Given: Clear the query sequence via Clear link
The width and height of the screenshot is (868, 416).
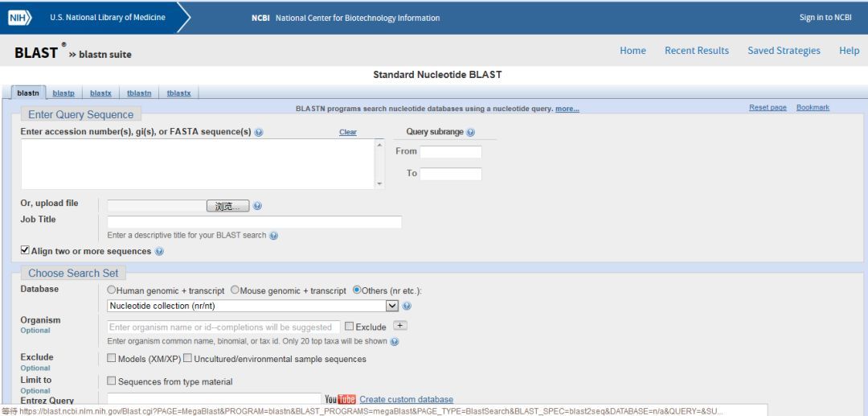Looking at the screenshot, I should (x=347, y=132).
